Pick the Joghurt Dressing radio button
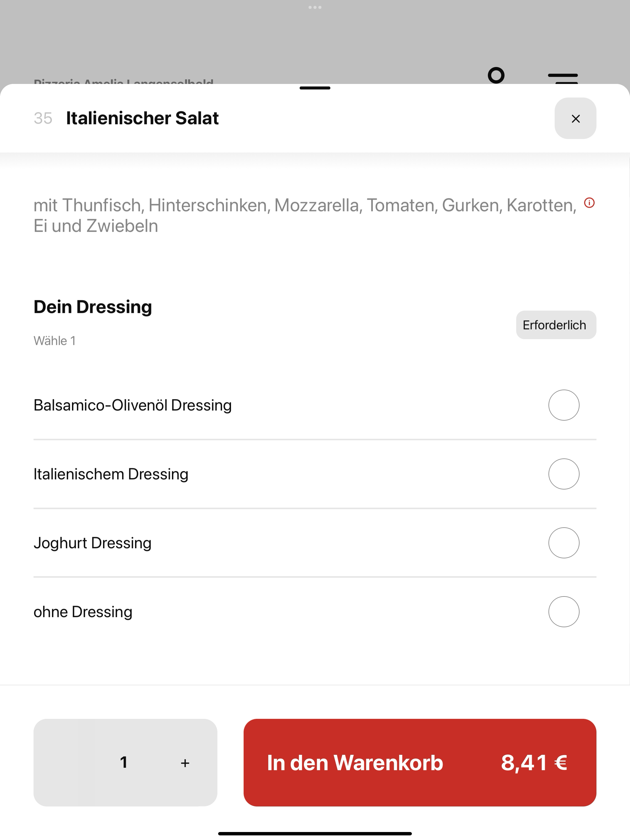The image size is (630, 840). (x=564, y=543)
